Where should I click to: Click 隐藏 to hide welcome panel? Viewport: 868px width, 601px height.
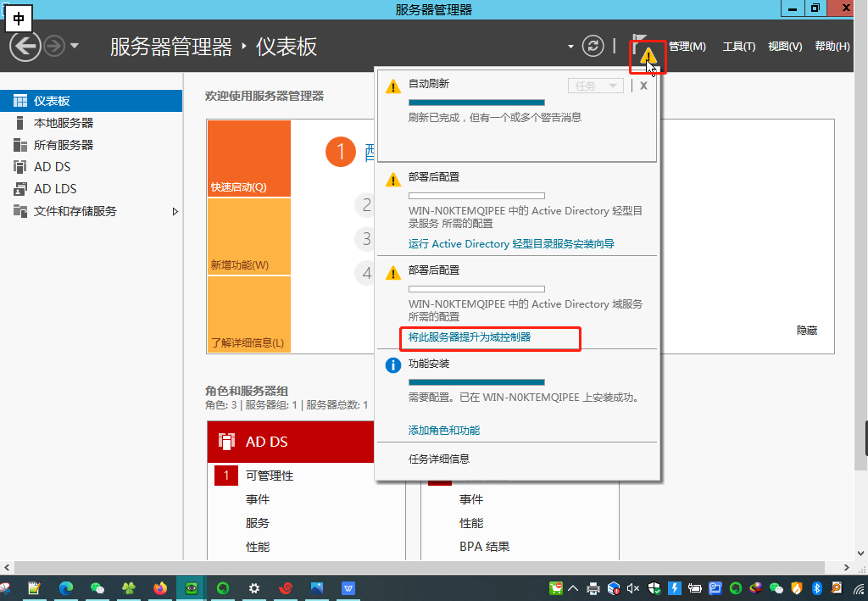(x=807, y=331)
